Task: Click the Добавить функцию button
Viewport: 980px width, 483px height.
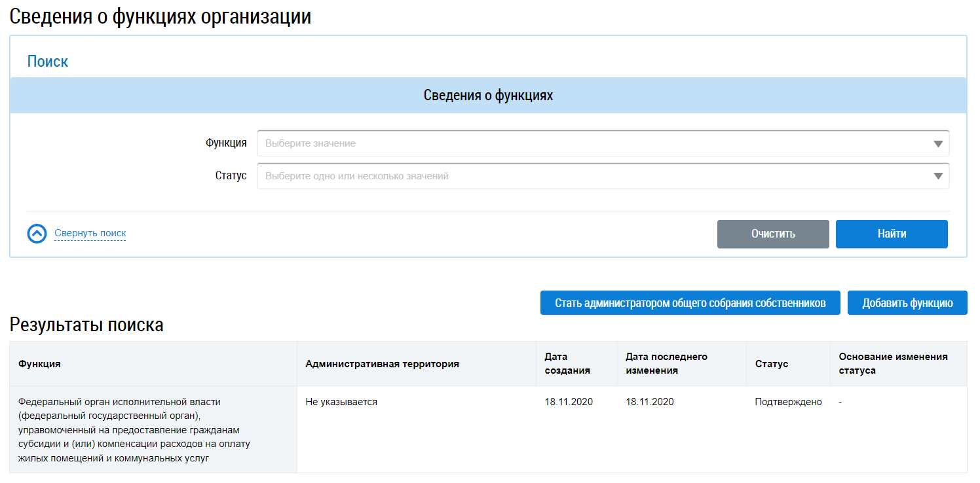Action: [x=907, y=303]
